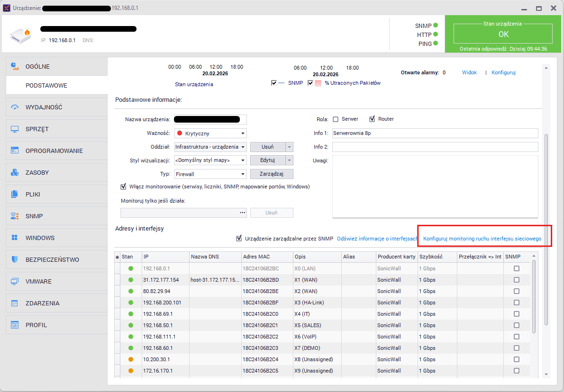Open PLIKI using its document icon

[15, 195]
